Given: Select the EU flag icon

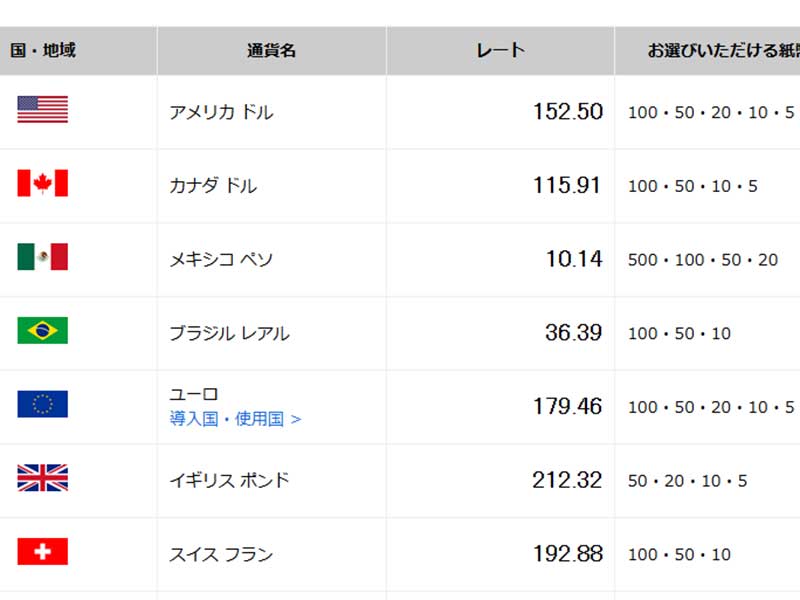Looking at the screenshot, I should [x=41, y=406].
